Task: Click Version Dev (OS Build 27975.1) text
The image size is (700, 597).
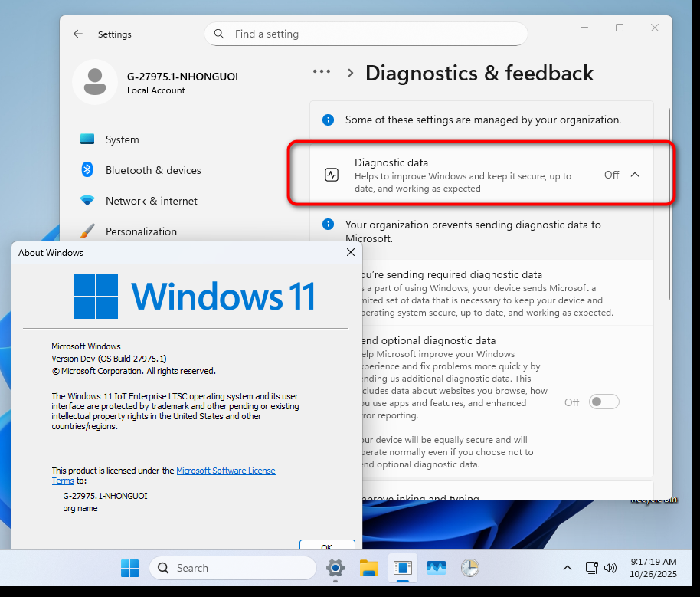Action: click(x=109, y=359)
